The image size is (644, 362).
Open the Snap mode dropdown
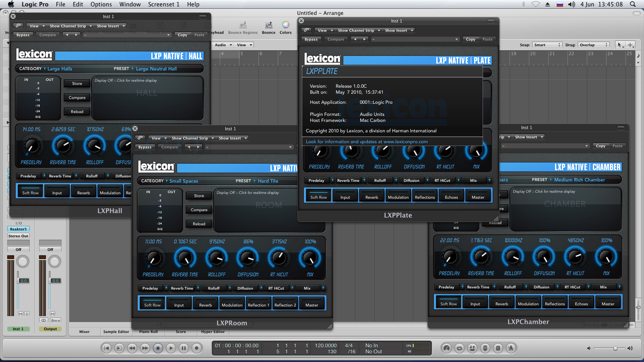pyautogui.click(x=547, y=45)
